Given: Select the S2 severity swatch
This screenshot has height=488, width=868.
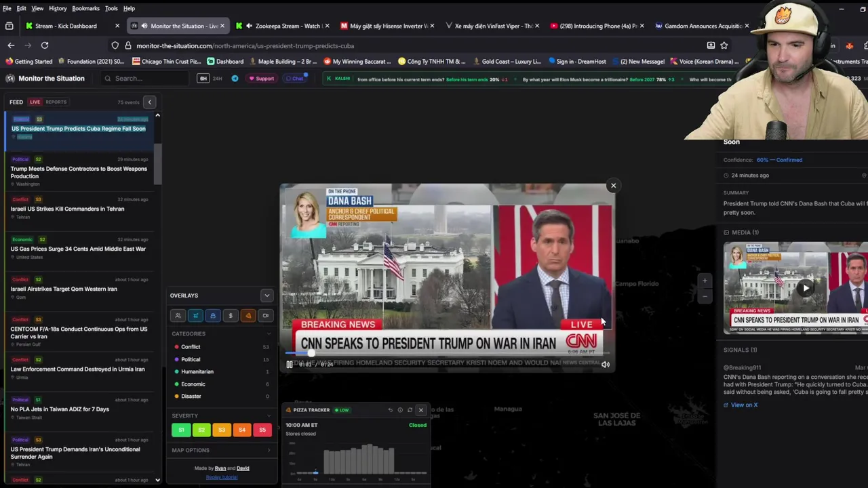Looking at the screenshot, I should pos(201,430).
